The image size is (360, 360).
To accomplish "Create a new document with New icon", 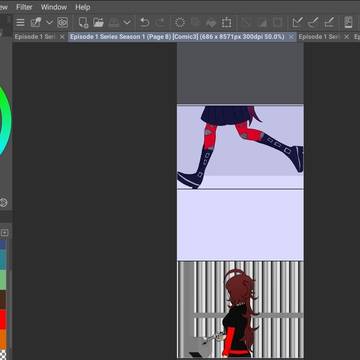I will 83,22.
